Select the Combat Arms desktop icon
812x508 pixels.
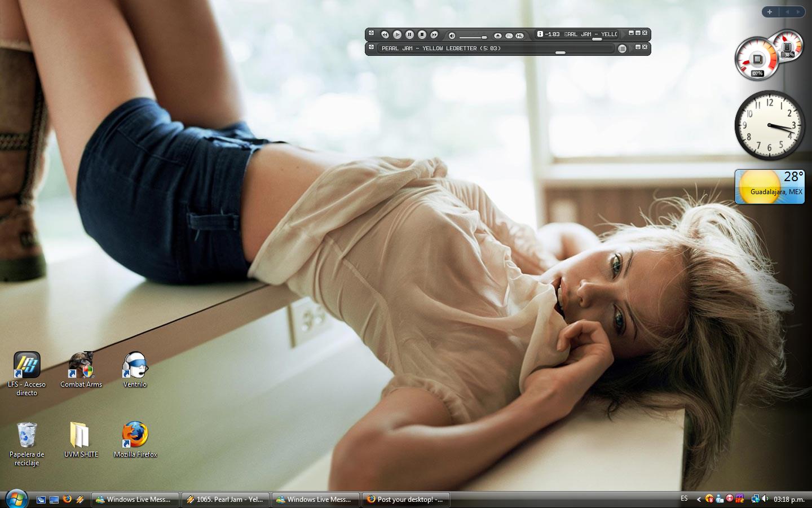point(81,370)
